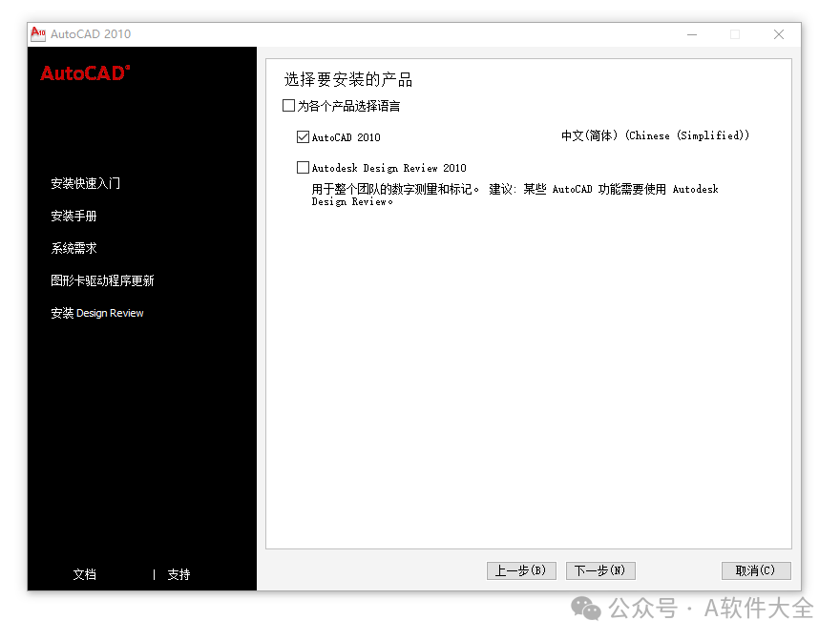The image size is (840, 641).
Task: Click the AutoCAD 2010 installer title bar icon
Action: coord(37,33)
